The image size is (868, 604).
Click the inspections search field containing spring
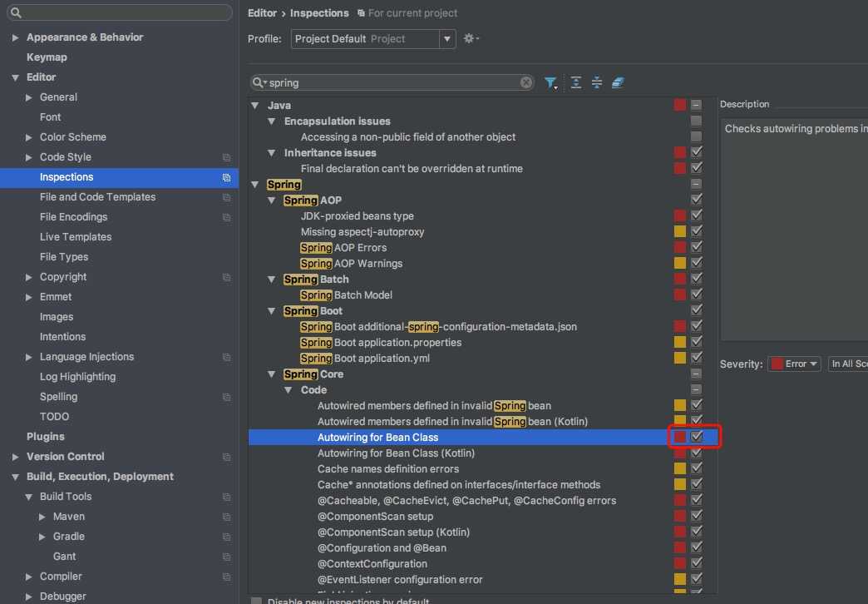click(392, 82)
